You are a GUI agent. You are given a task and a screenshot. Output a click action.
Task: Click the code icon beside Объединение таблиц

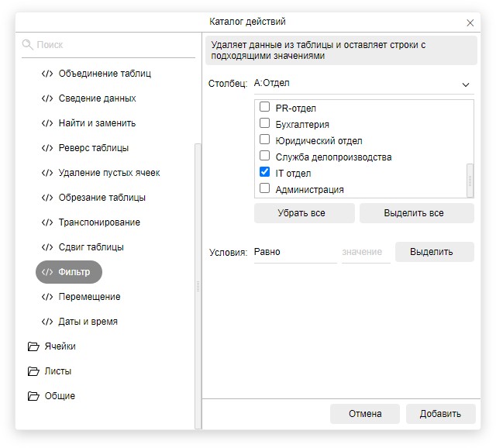(x=47, y=74)
